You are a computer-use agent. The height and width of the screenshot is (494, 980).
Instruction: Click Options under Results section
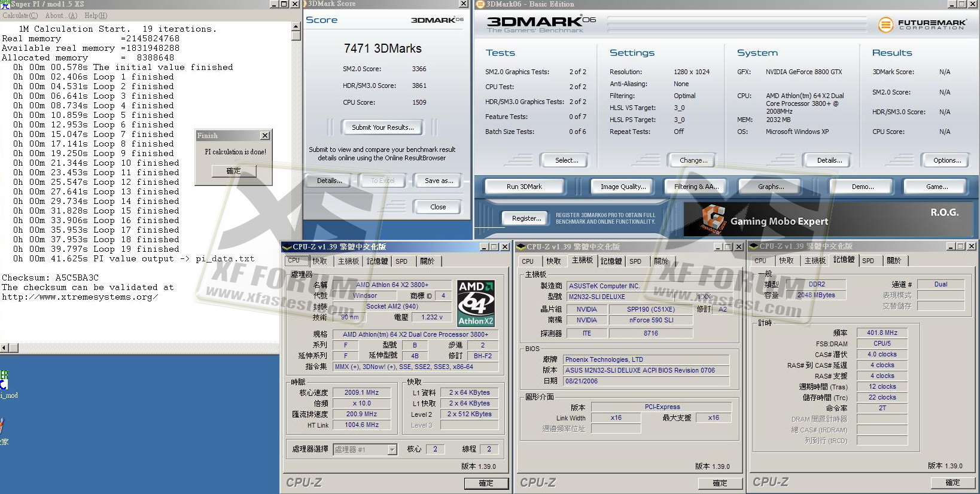pyautogui.click(x=947, y=160)
